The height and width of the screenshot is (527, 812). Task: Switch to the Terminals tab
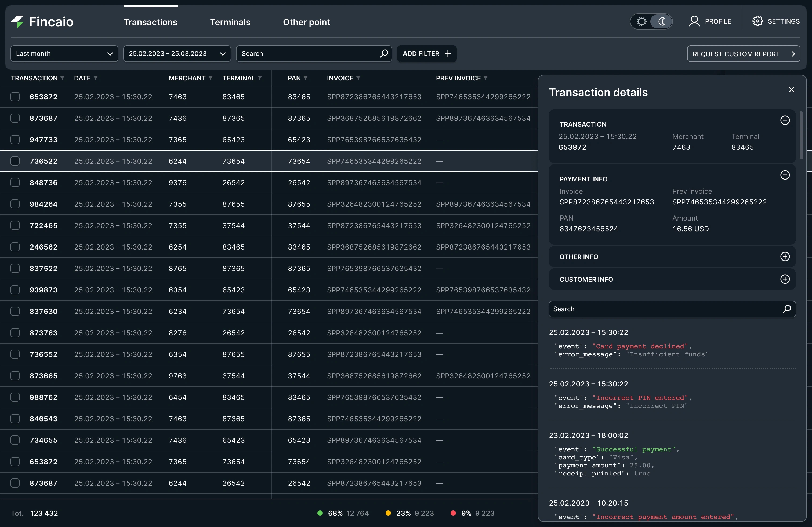point(230,22)
